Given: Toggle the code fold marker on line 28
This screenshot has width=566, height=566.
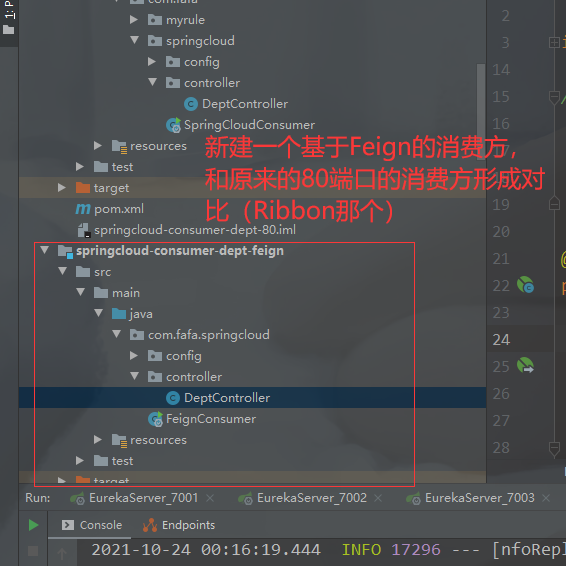Looking at the screenshot, I should (554, 449).
